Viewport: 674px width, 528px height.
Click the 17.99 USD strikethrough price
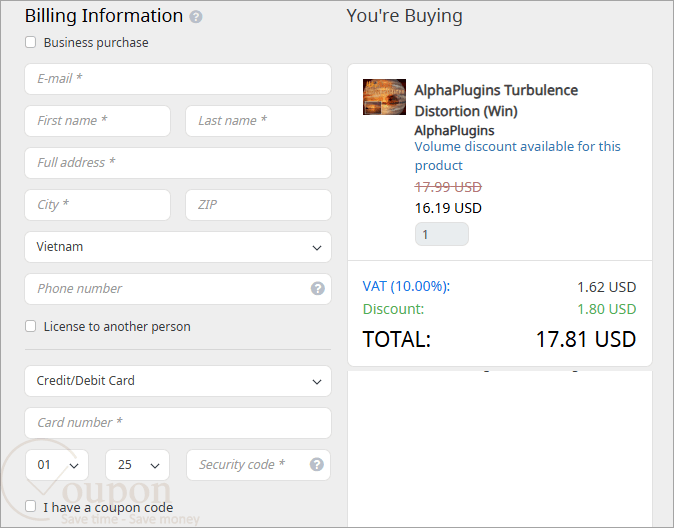coord(448,187)
